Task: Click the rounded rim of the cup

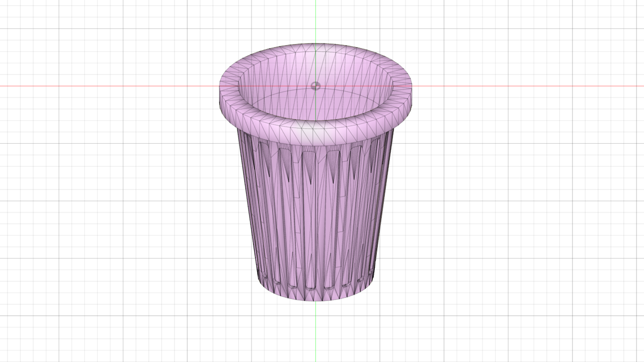Action: point(316,132)
